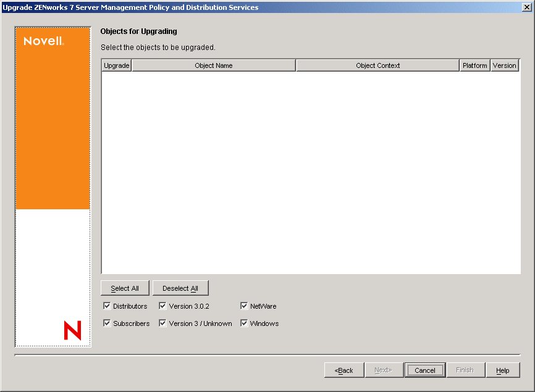The height and width of the screenshot is (392, 535).
Task: Disable the Windows platform checkbox
Action: click(244, 323)
